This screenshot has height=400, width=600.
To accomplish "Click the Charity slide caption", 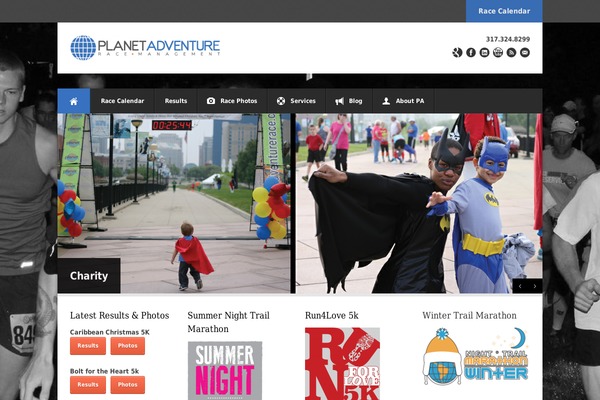I will [89, 276].
